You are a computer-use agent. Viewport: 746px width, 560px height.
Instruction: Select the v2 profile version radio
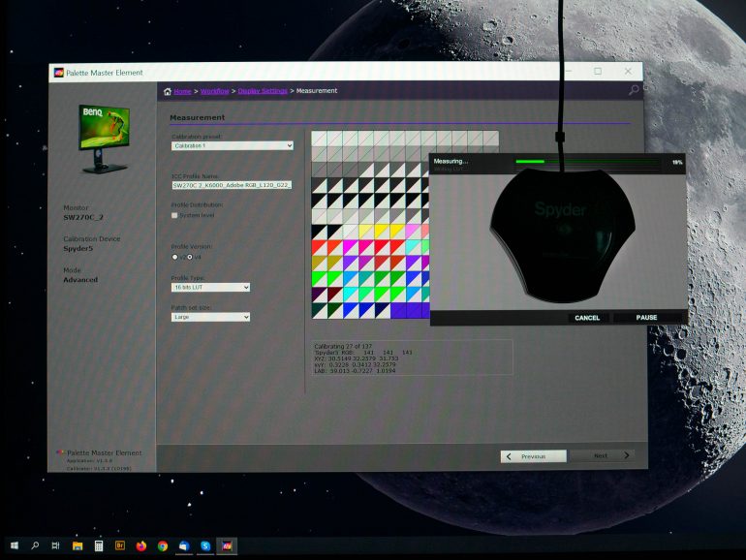[174, 257]
